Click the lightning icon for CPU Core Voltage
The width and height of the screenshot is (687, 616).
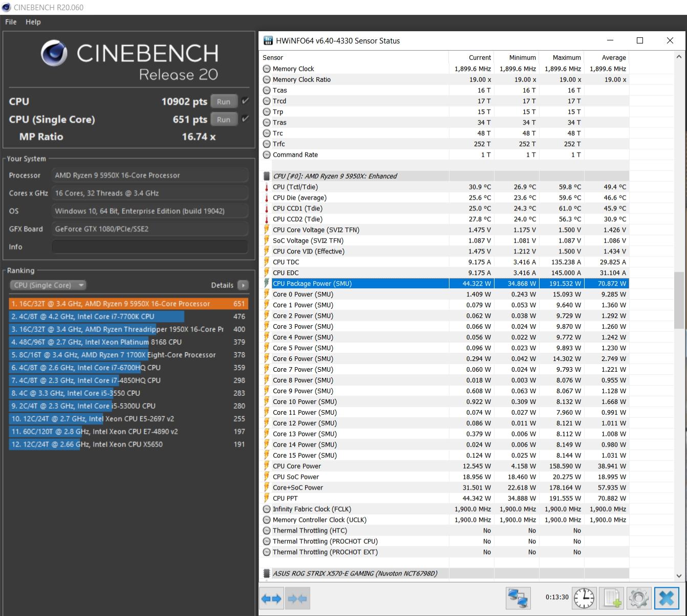click(x=266, y=230)
